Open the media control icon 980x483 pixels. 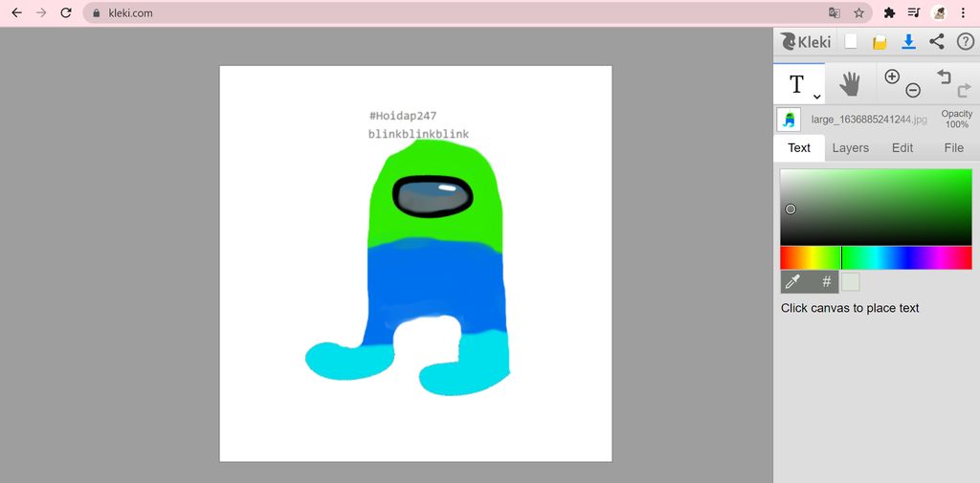click(x=914, y=12)
